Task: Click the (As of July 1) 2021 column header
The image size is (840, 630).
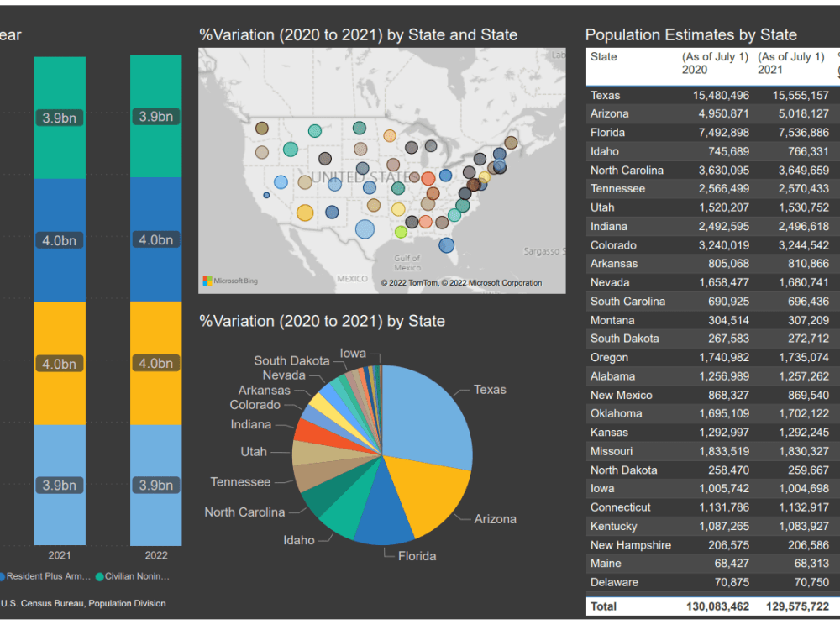Action: [793, 62]
